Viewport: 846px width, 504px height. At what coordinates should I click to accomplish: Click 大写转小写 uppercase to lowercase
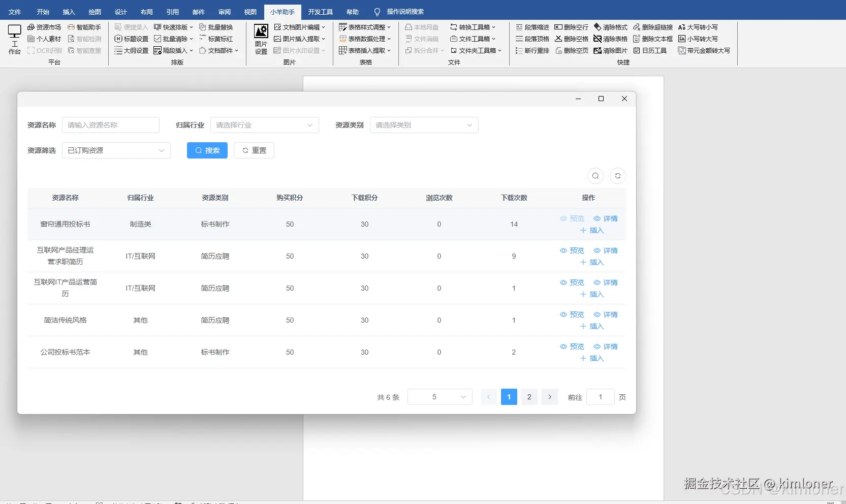pyautogui.click(x=698, y=27)
